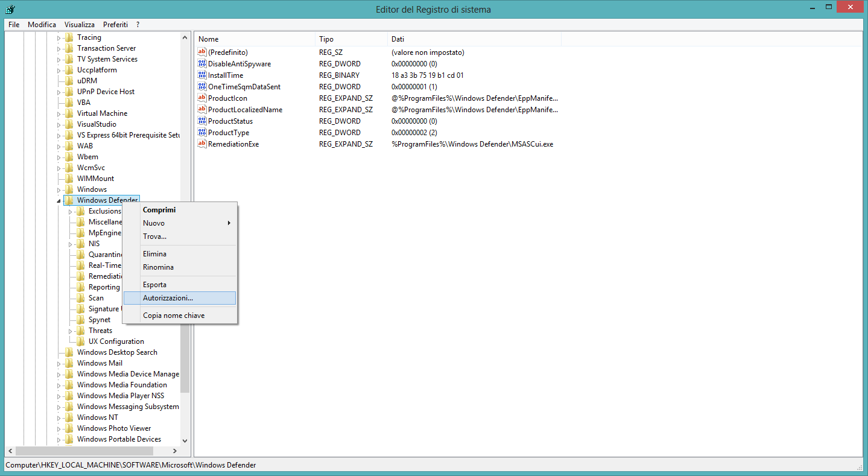Expand the UPnP Device Host key
Image resolution: width=868 pixels, height=476 pixels.
click(x=59, y=92)
